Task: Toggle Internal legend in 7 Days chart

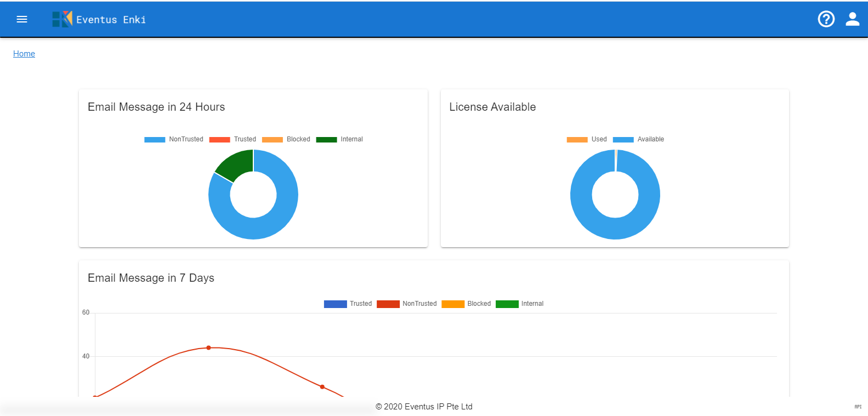Action: coord(519,304)
